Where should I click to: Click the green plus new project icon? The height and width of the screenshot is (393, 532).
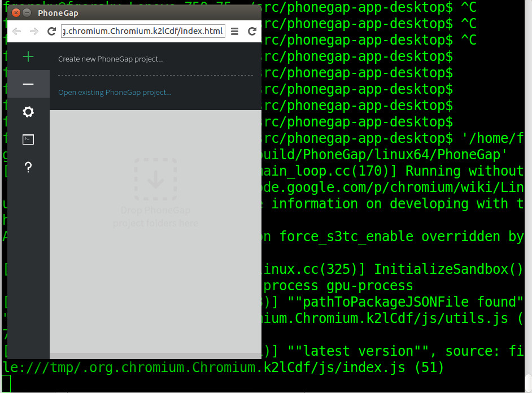tap(28, 56)
